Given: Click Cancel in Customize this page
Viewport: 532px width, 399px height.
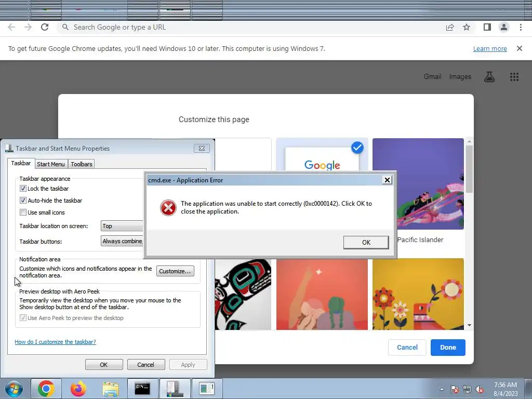Looking at the screenshot, I should (407, 347).
